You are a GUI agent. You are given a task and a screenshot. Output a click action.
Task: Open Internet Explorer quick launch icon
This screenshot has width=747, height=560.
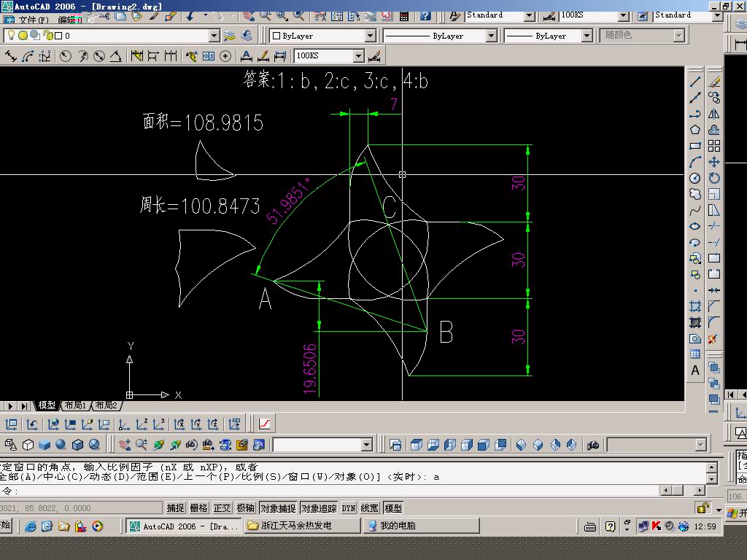(x=31, y=526)
